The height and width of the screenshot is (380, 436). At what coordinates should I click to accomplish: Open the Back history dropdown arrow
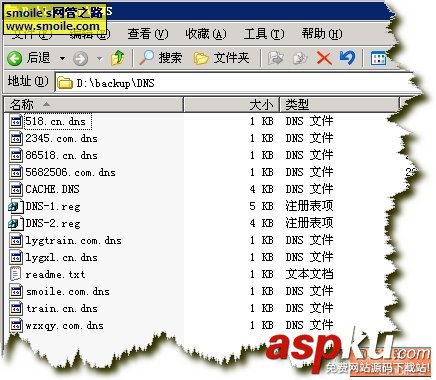coord(62,58)
